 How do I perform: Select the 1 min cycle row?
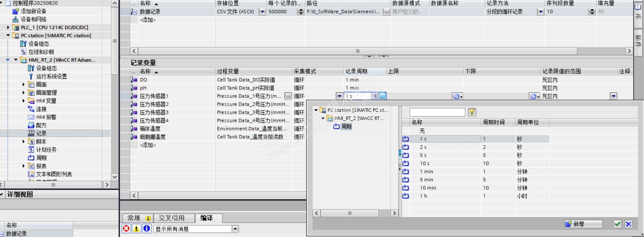[x=475, y=171]
